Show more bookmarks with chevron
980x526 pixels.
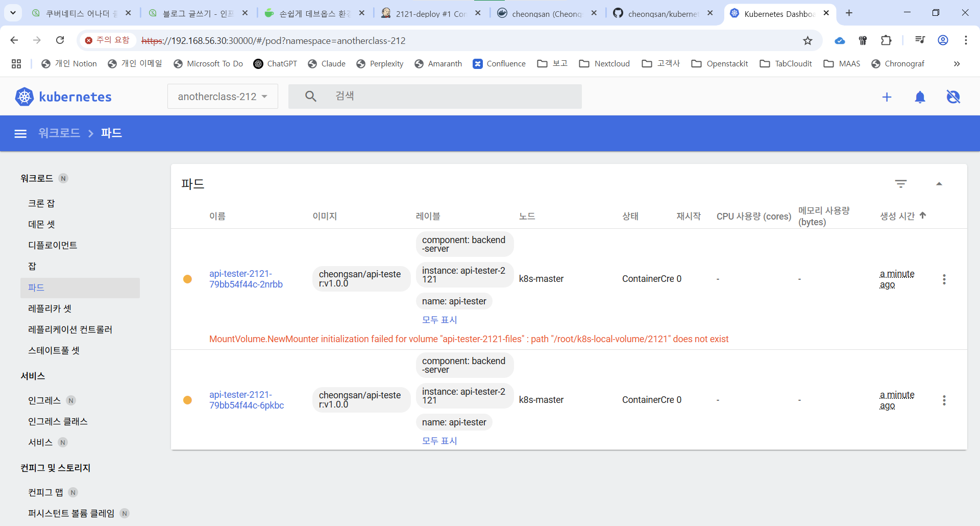click(x=957, y=64)
